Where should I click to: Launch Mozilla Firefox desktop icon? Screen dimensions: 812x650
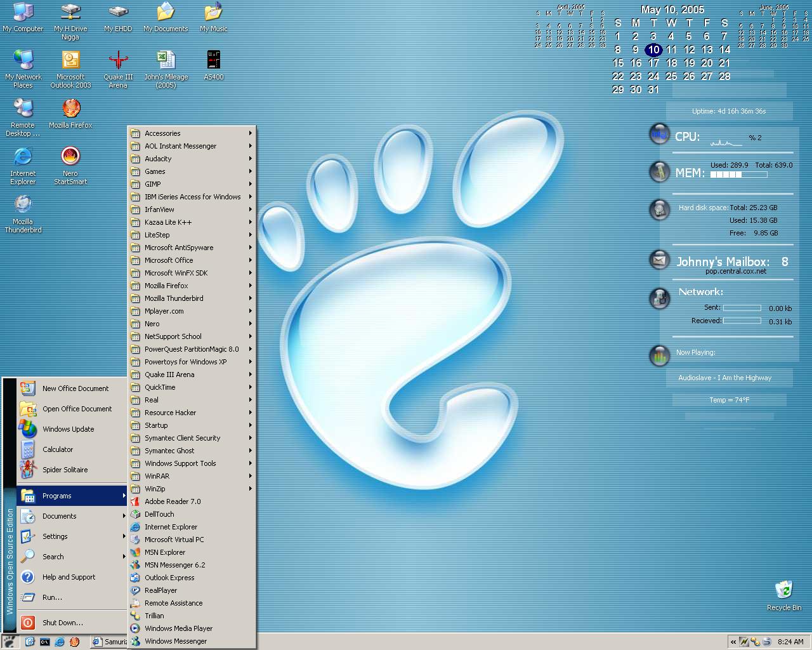point(70,114)
